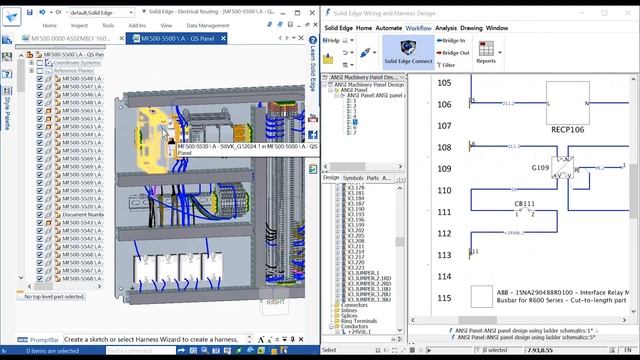Click the CB111 circuit breaker symbol
This screenshot has width=640, height=360.
click(524, 211)
